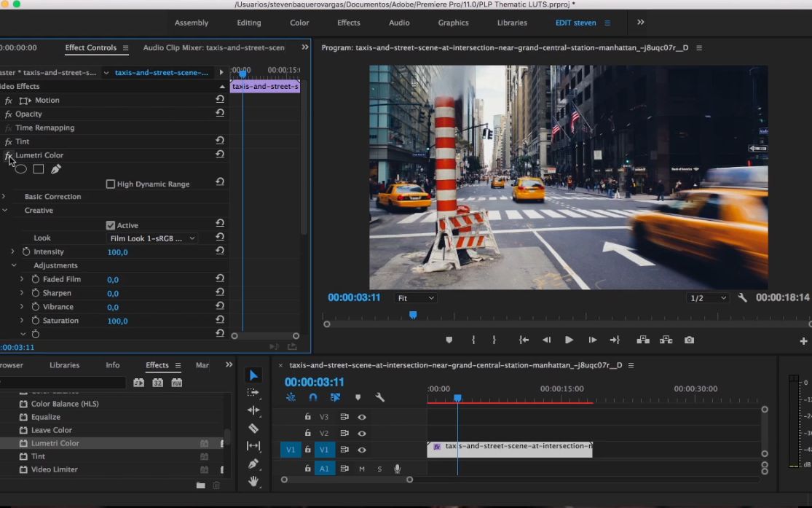Open the Audio Clip Mixer tab

(x=213, y=48)
